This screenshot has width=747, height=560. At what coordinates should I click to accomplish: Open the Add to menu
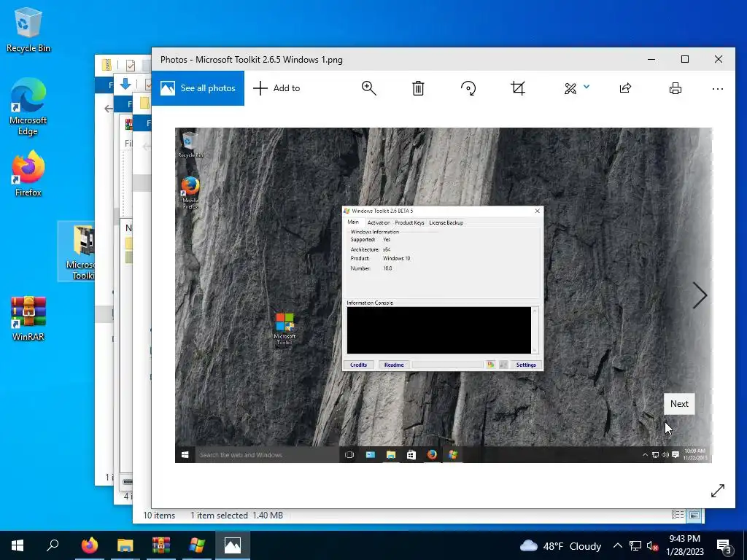click(276, 88)
